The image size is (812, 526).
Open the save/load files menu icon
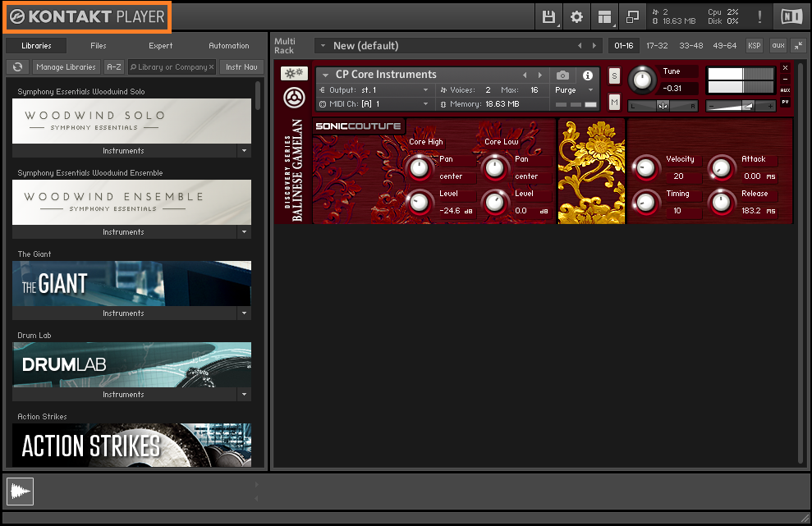[x=548, y=17]
